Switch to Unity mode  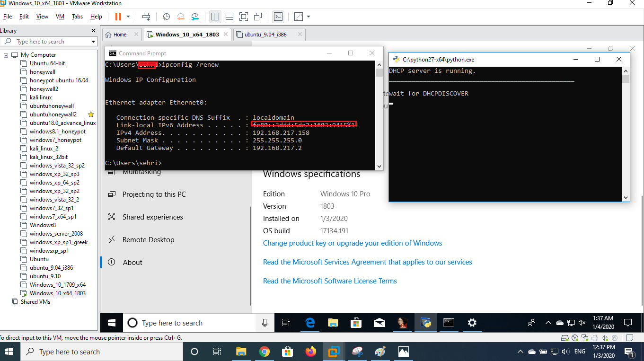258,17
